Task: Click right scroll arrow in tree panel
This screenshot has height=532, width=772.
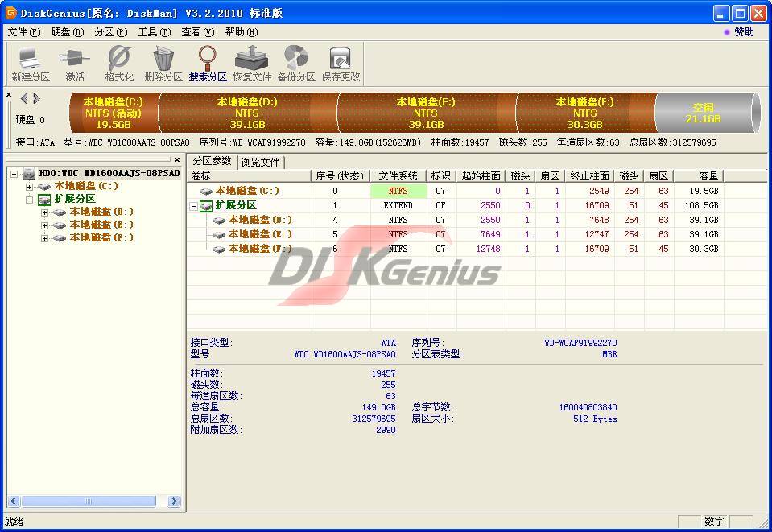Action: point(174,501)
